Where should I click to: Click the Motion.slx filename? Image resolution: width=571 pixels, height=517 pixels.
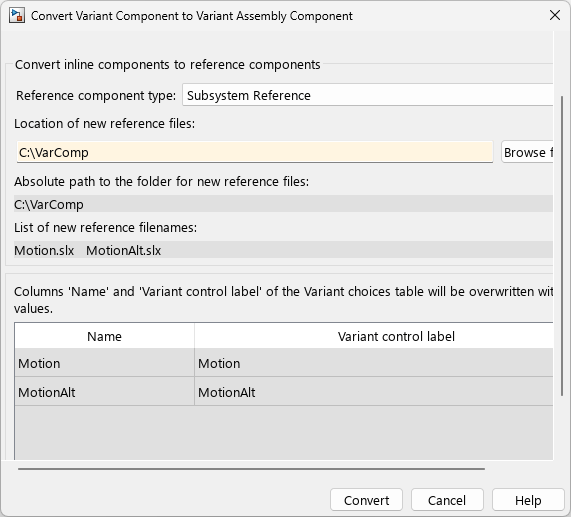[x=44, y=250]
